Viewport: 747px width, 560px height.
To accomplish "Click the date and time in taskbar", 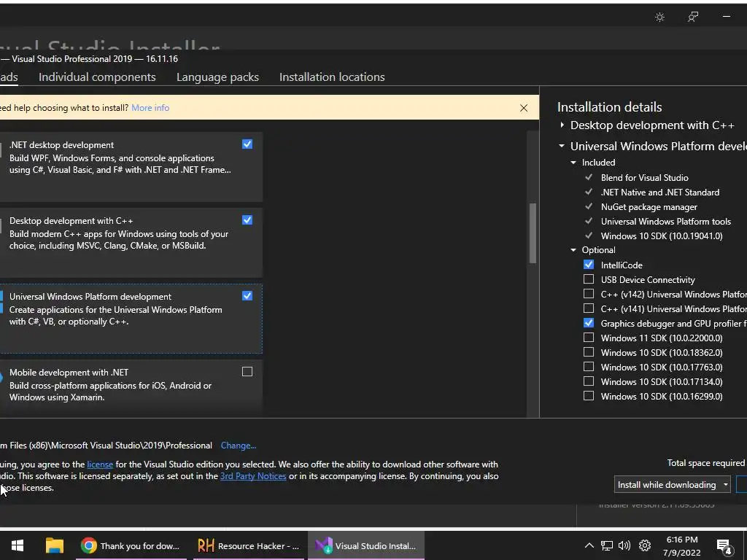I will (682, 545).
